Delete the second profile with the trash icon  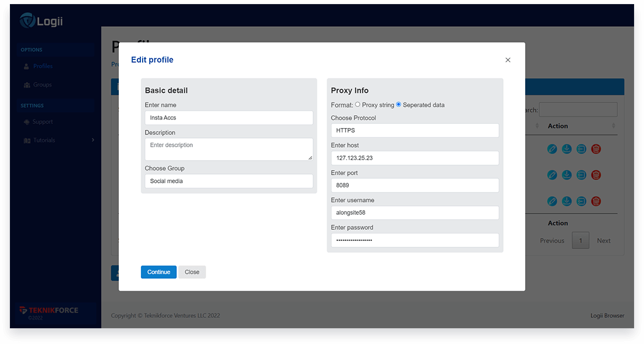coord(596,175)
